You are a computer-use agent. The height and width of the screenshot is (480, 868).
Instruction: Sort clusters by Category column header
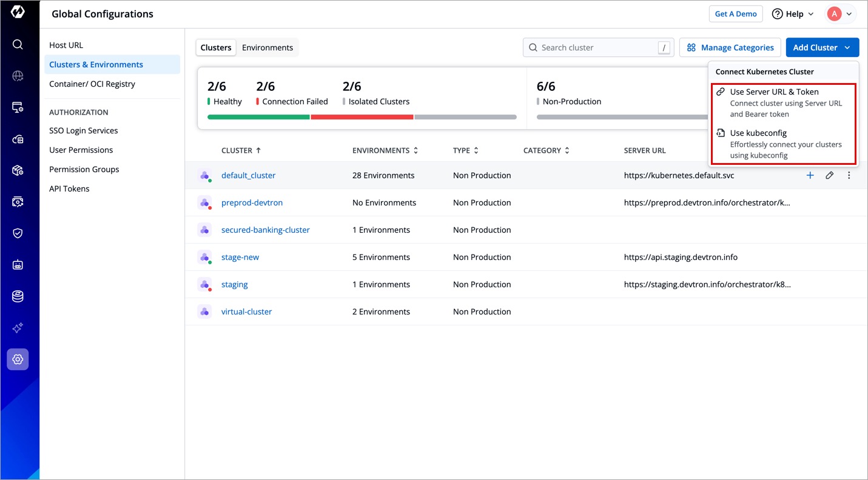546,150
